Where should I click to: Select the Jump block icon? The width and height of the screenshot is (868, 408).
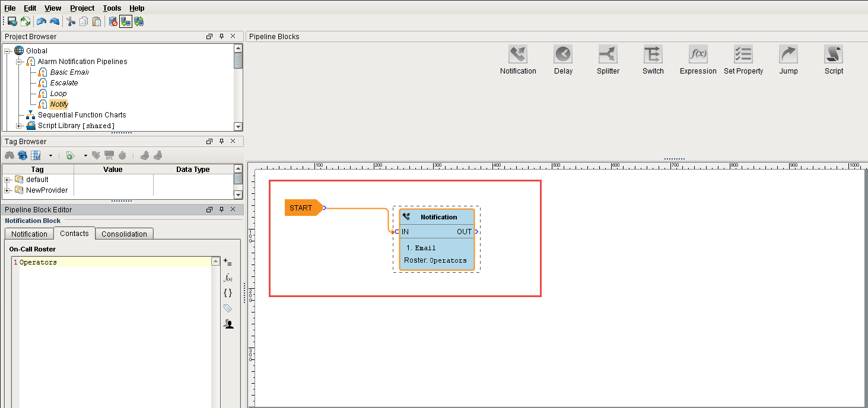coord(787,53)
